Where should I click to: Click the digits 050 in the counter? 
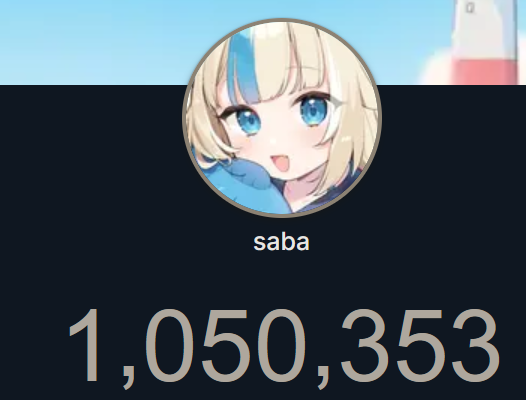[227, 346]
